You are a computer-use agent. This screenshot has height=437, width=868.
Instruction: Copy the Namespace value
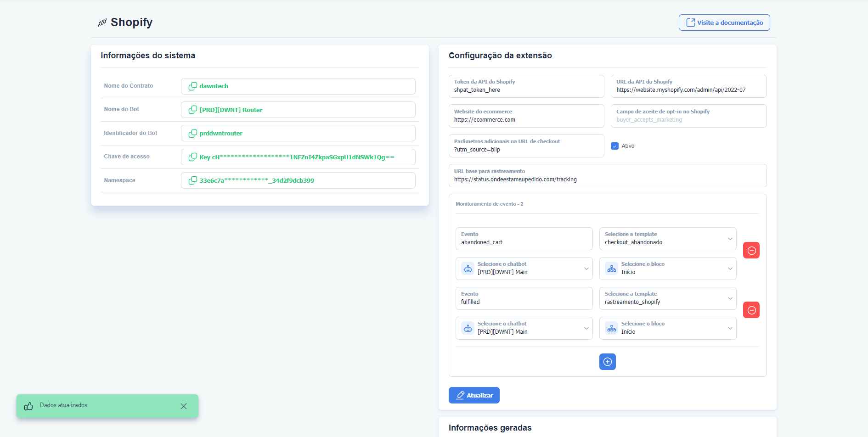(192, 180)
